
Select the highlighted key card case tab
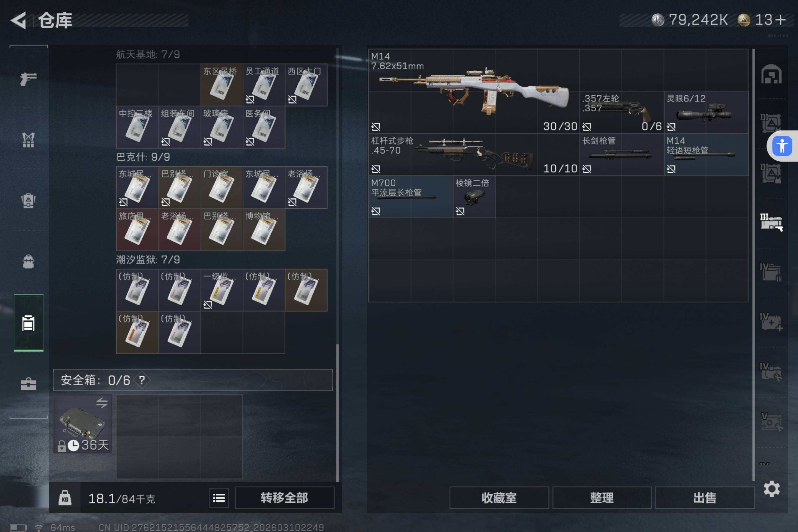(29, 323)
